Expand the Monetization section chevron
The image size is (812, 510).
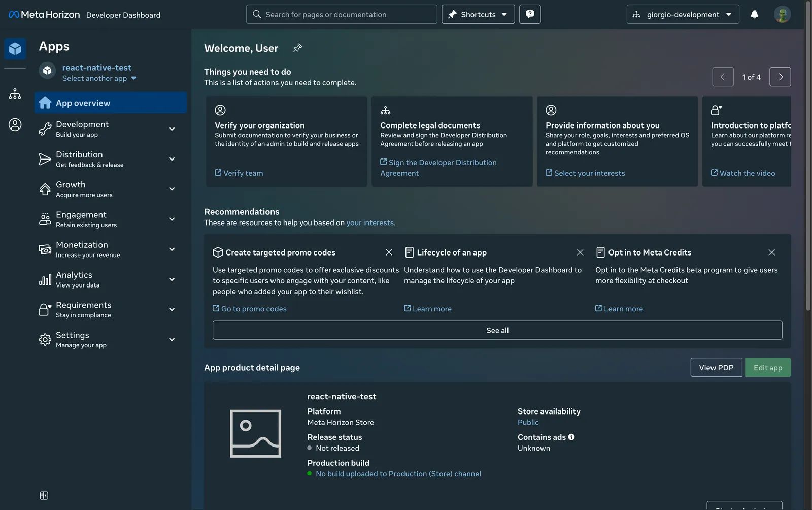[x=172, y=249]
